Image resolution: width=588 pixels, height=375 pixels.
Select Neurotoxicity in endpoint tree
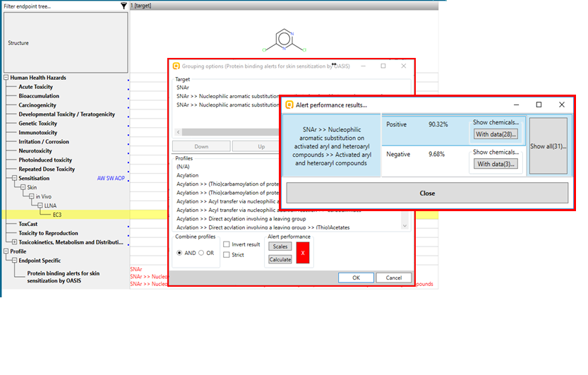coord(35,150)
